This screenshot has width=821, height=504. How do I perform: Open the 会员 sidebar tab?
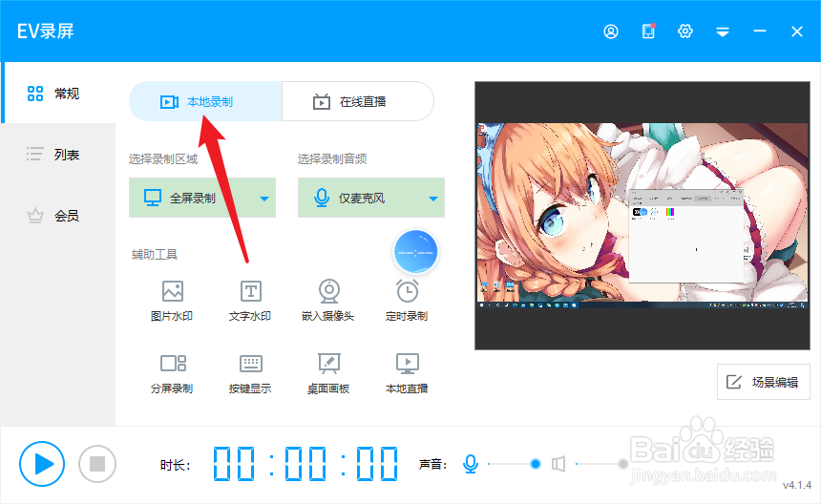coord(57,216)
